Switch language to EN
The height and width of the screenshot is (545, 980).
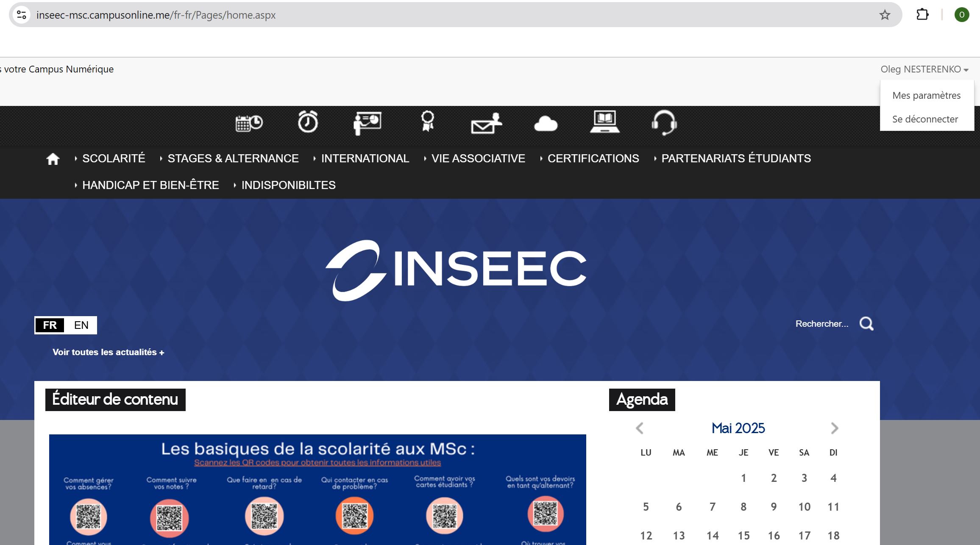click(x=81, y=325)
